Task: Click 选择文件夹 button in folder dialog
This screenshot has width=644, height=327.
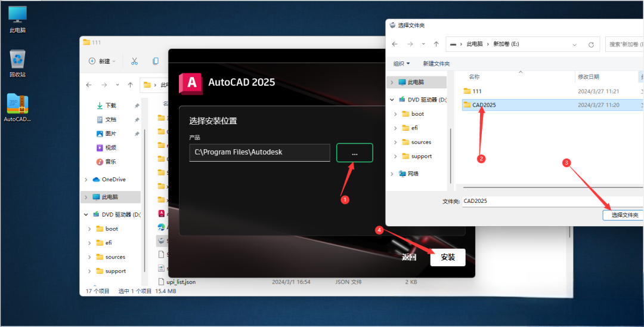Action: pos(624,215)
